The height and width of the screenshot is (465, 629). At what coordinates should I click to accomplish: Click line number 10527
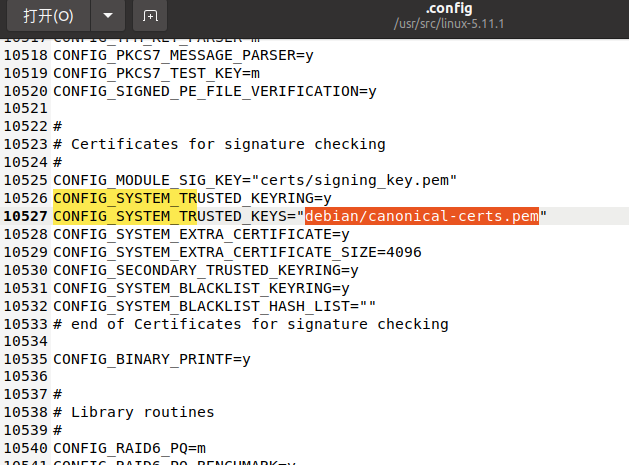pyautogui.click(x=26, y=216)
